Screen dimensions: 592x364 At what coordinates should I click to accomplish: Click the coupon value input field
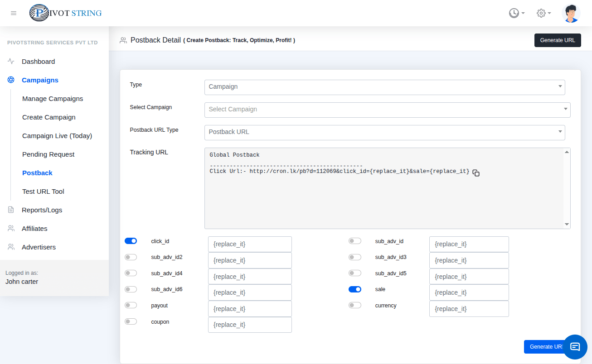click(x=250, y=325)
